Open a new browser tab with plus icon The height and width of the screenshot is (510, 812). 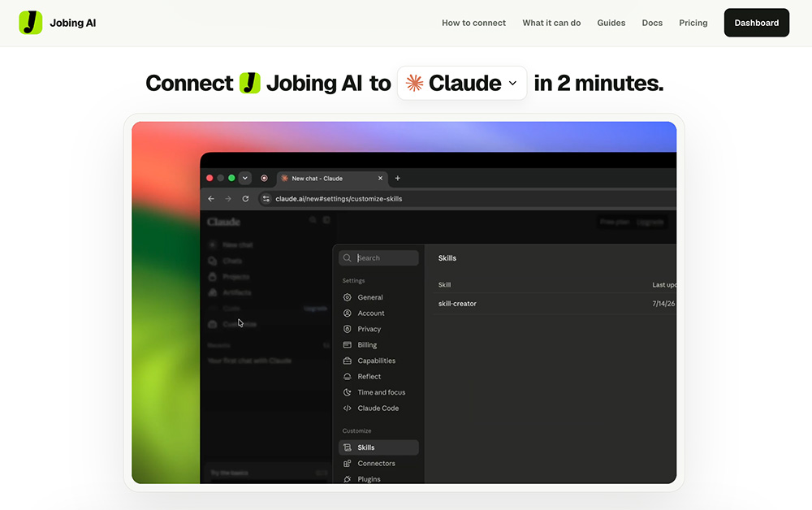[398, 178]
